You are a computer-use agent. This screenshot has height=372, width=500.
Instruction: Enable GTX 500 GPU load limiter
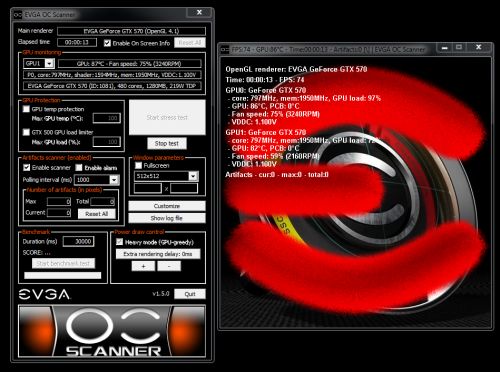[26, 132]
